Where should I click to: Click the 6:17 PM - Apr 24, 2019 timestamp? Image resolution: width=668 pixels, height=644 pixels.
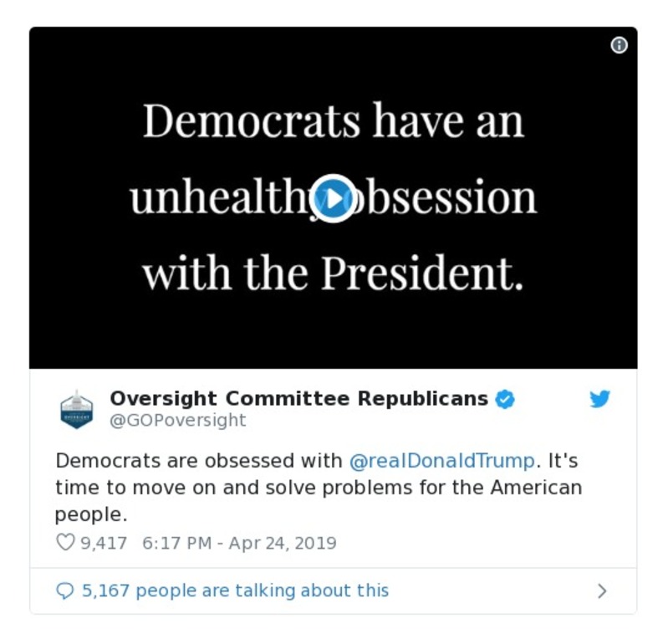(x=239, y=543)
